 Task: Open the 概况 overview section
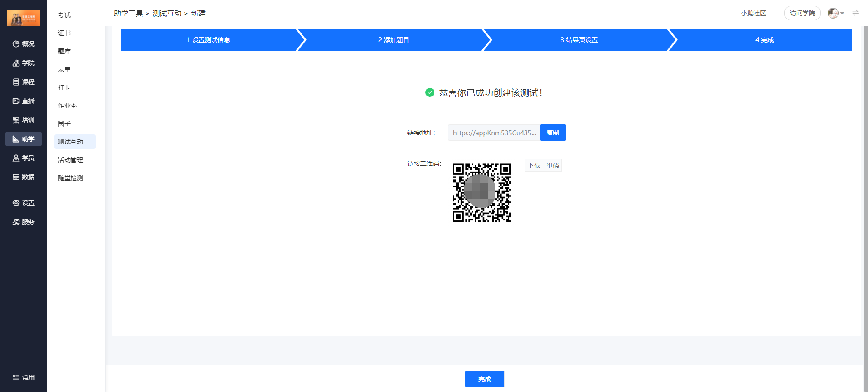[x=24, y=44]
